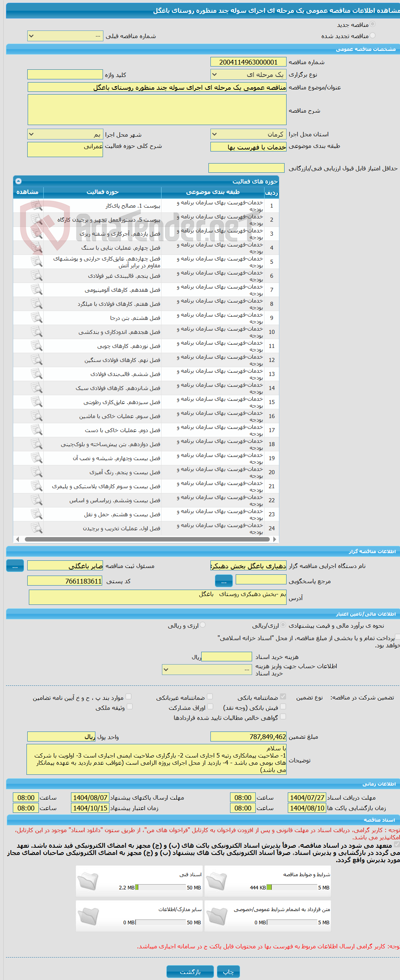Screen dimensions: 400x980
Task: Open the شماره مناقصه قبلی dropdown
Action: point(65,36)
